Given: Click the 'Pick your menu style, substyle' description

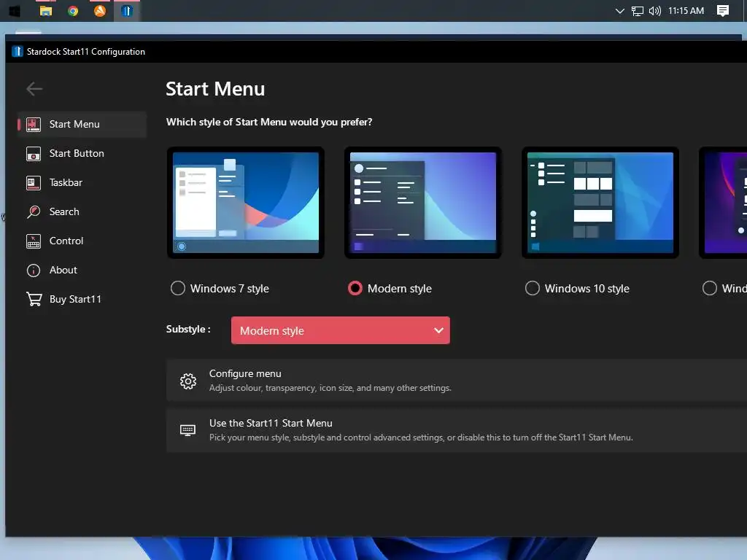Looking at the screenshot, I should click(421, 437).
